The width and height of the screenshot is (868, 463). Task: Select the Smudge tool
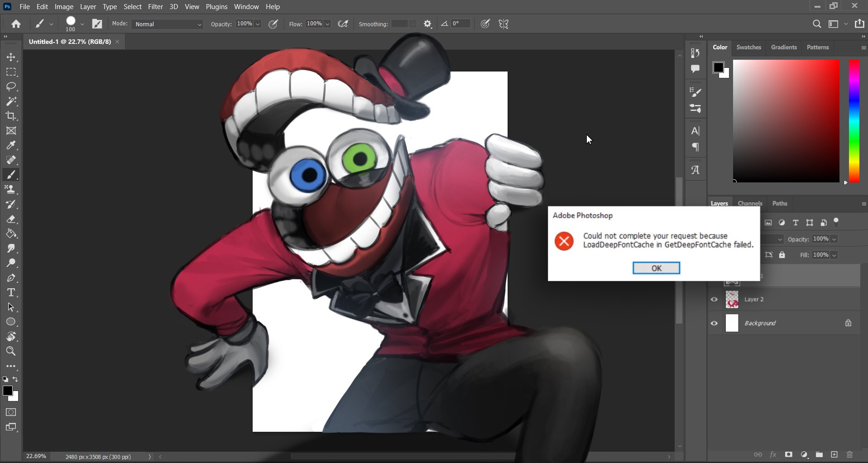coord(11,248)
